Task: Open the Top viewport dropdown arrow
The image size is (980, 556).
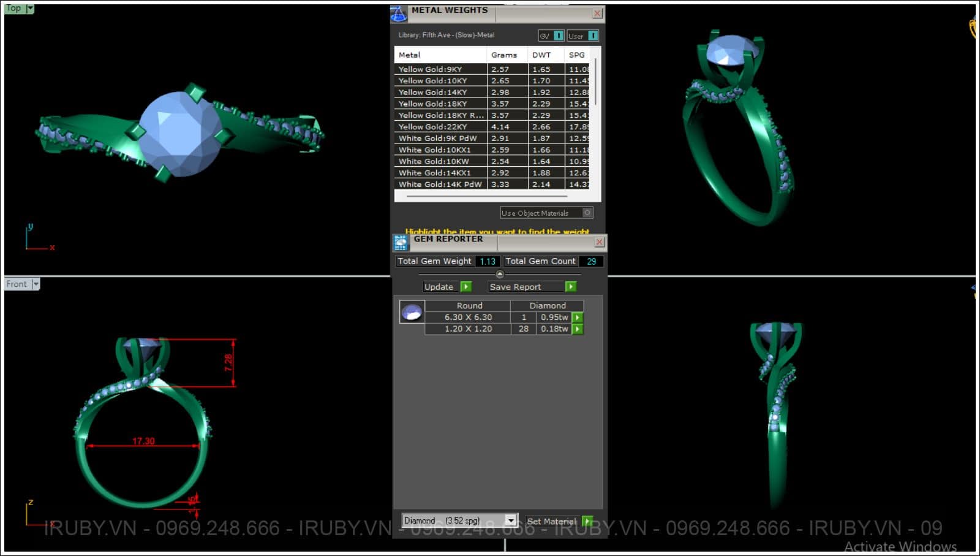Action: 30,9
